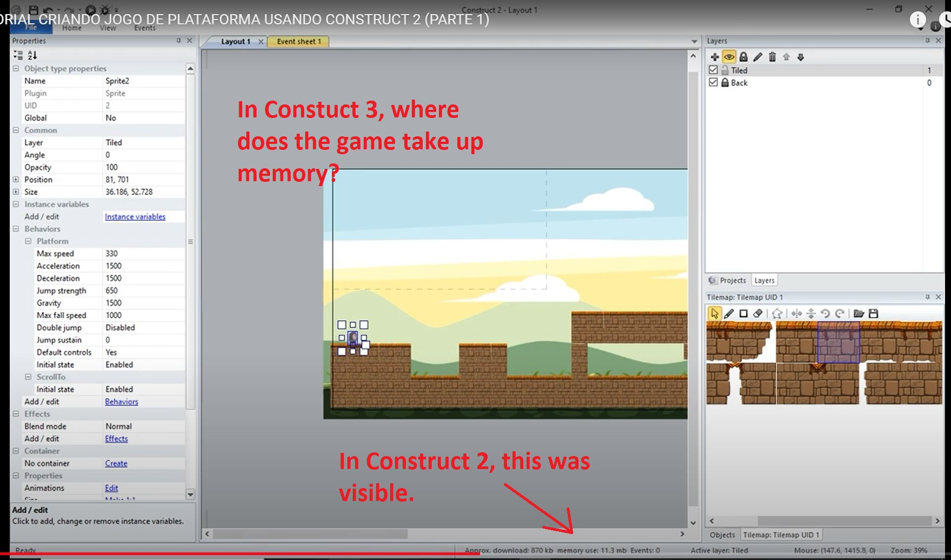Flip the tile horizontally in Tilemap toolbar

click(796, 313)
